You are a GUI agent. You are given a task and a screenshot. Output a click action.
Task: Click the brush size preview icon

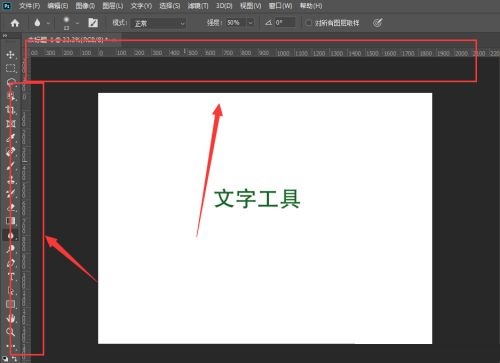(x=66, y=22)
